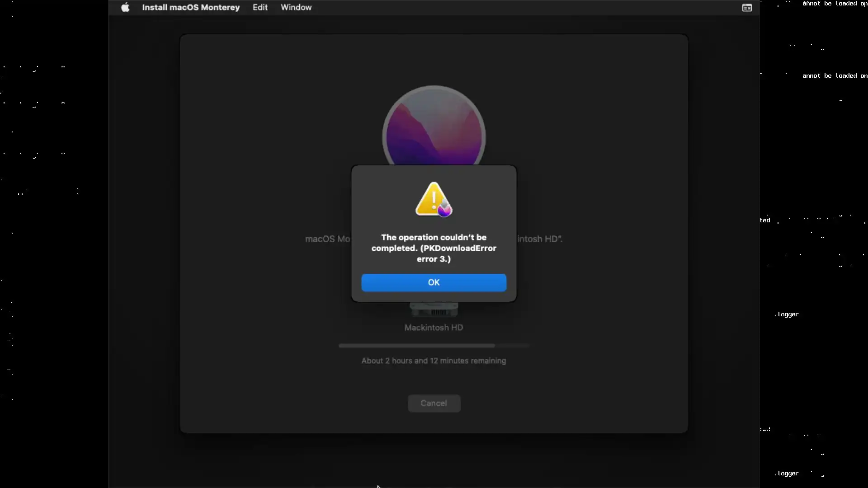
Task: Click the time remaining text
Action: click(x=434, y=361)
